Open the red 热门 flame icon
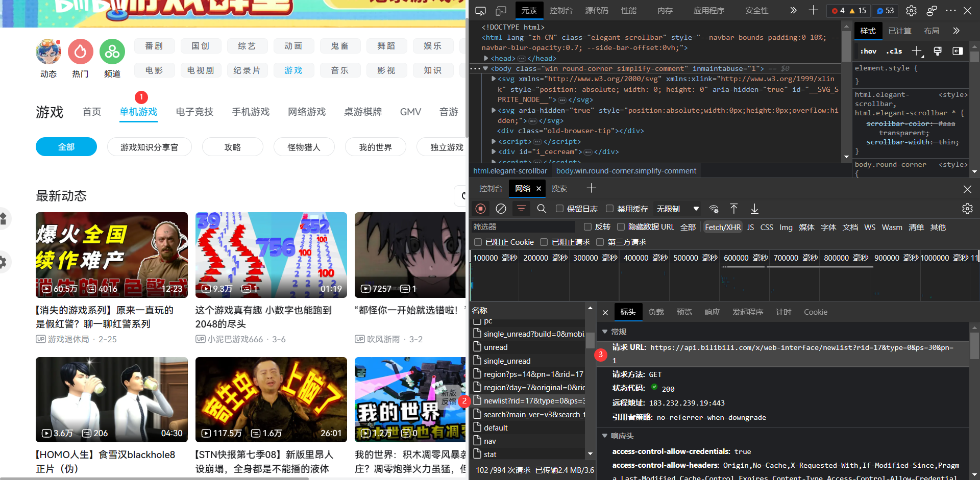The image size is (980, 480). pos(81,52)
